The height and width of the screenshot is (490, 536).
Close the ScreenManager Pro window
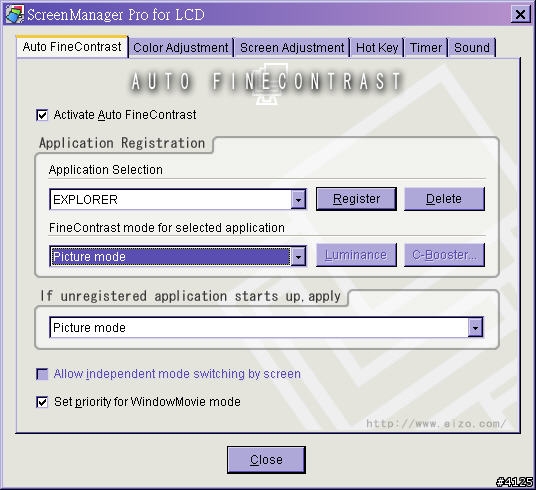(520, 14)
